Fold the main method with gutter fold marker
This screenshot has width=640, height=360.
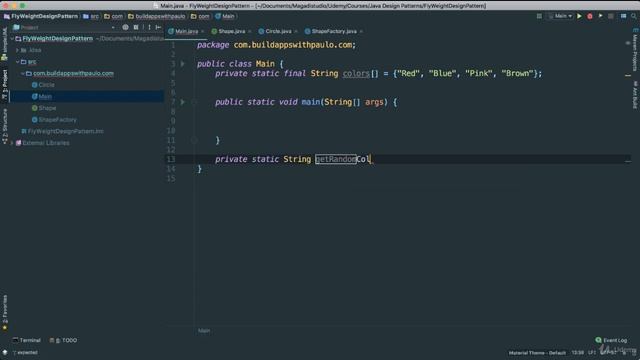click(194, 102)
